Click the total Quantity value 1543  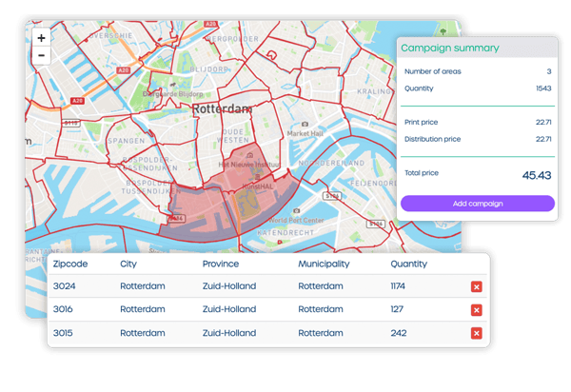click(543, 88)
